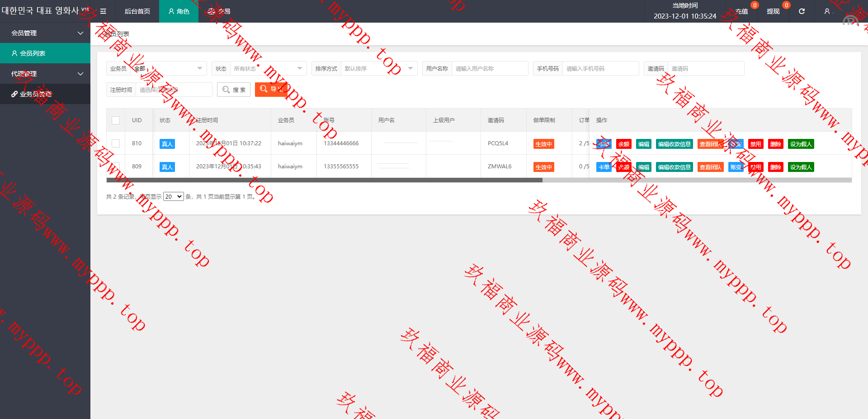Click the 充值 recharge notification in header
Viewport: 868px width, 419px height.
pos(741,11)
